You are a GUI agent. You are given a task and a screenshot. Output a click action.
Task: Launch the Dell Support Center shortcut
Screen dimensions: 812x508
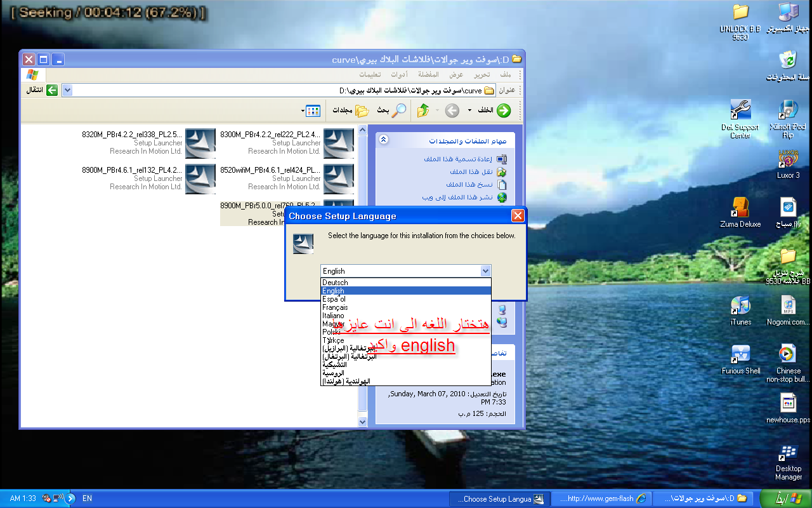click(x=740, y=119)
